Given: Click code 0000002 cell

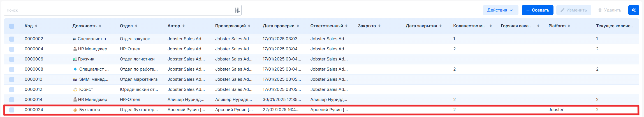Looking at the screenshot, I should click(x=34, y=39).
